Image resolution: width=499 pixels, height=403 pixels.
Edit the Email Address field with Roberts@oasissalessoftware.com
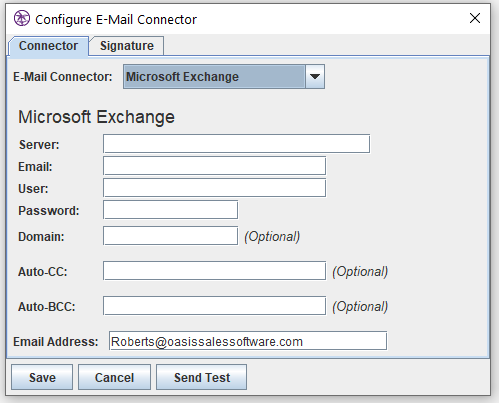coord(248,341)
